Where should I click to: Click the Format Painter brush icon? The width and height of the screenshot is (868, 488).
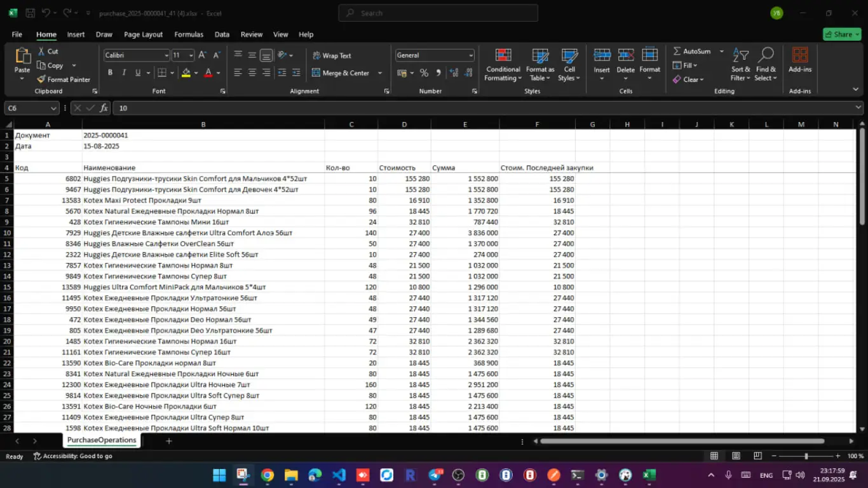pyautogui.click(x=42, y=79)
